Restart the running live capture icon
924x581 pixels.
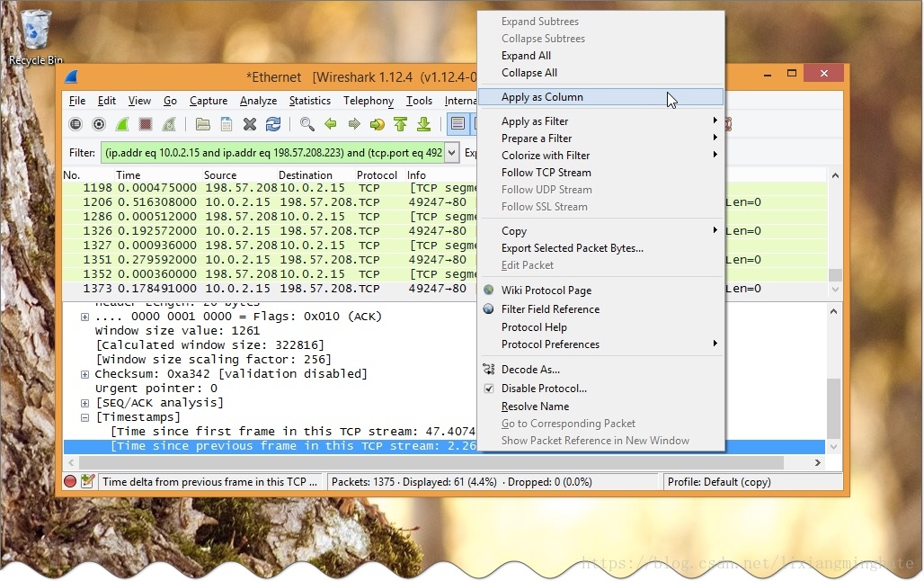pyautogui.click(x=169, y=124)
